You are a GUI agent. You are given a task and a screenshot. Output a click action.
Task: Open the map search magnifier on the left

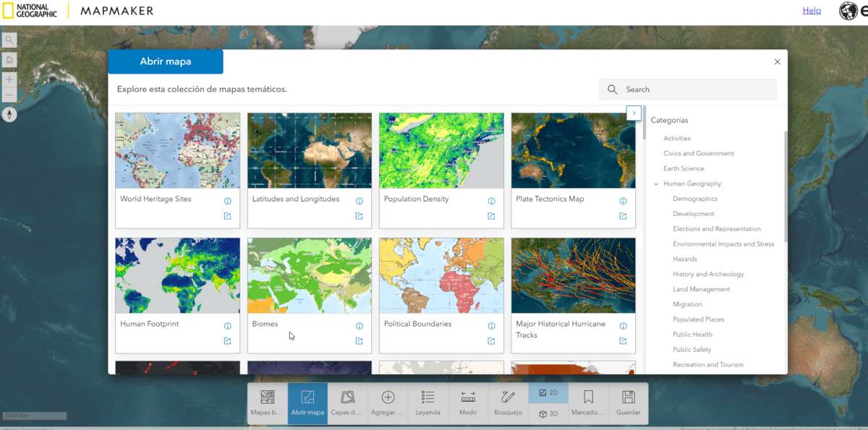pyautogui.click(x=9, y=40)
